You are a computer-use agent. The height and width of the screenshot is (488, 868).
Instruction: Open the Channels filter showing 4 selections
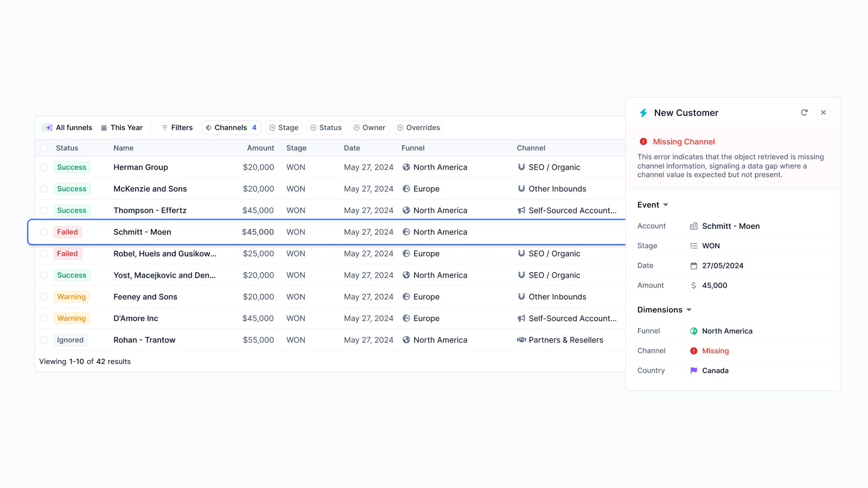(x=231, y=127)
